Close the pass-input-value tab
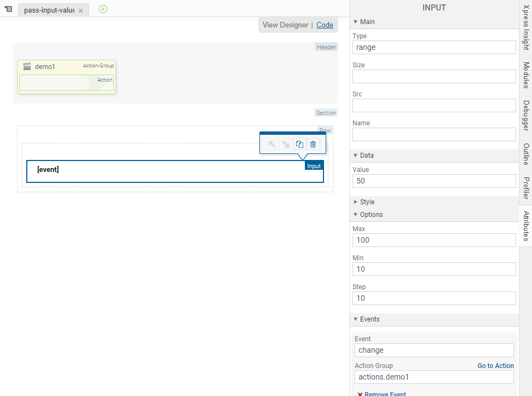The width and height of the screenshot is (532, 396). click(80, 10)
